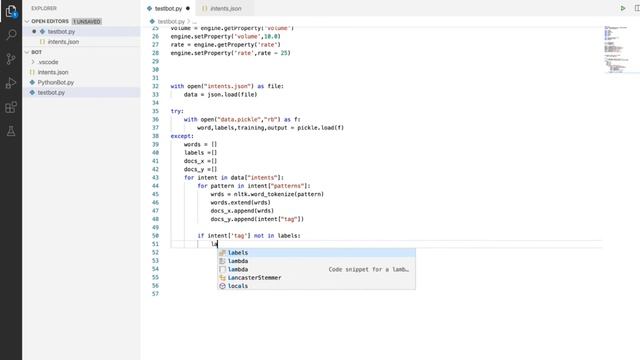The height and width of the screenshot is (360, 640).
Task: Click snippet icon of lambda code snippet
Action: [x=222, y=269]
